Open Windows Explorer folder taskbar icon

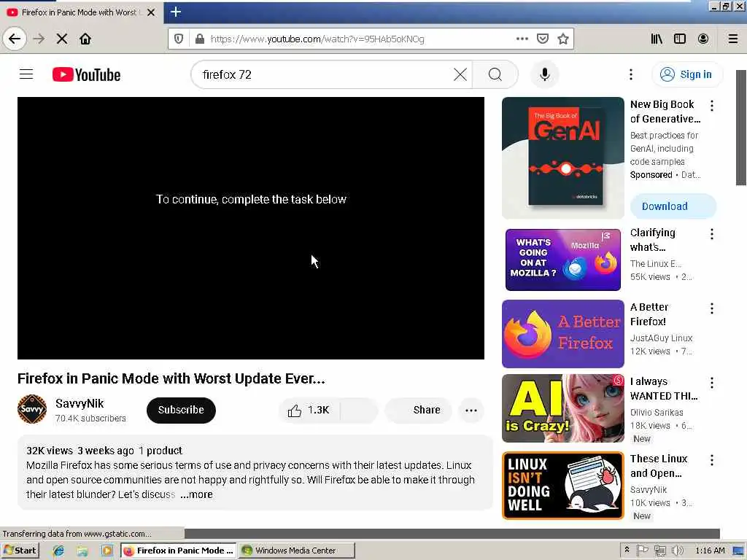click(82, 551)
